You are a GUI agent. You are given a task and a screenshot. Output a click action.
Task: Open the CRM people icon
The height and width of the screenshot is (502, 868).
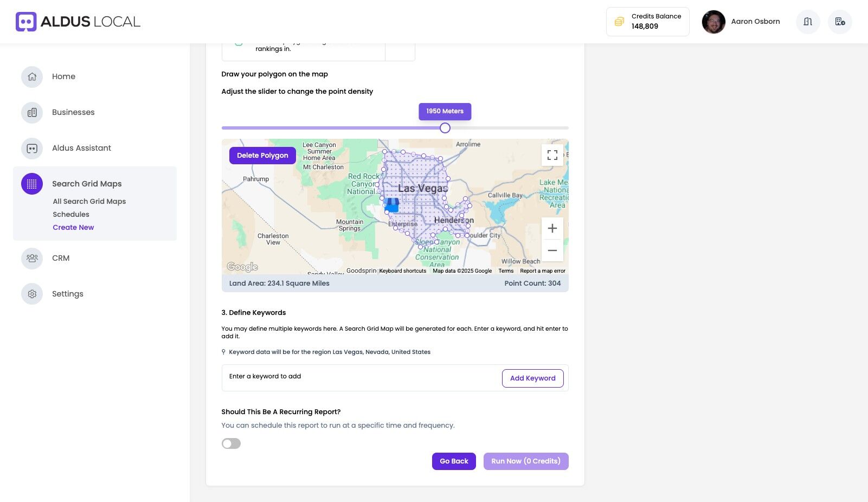click(32, 258)
